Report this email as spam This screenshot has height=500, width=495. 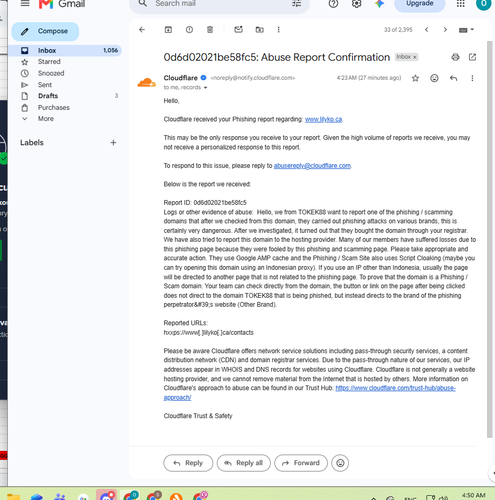[x=189, y=30]
